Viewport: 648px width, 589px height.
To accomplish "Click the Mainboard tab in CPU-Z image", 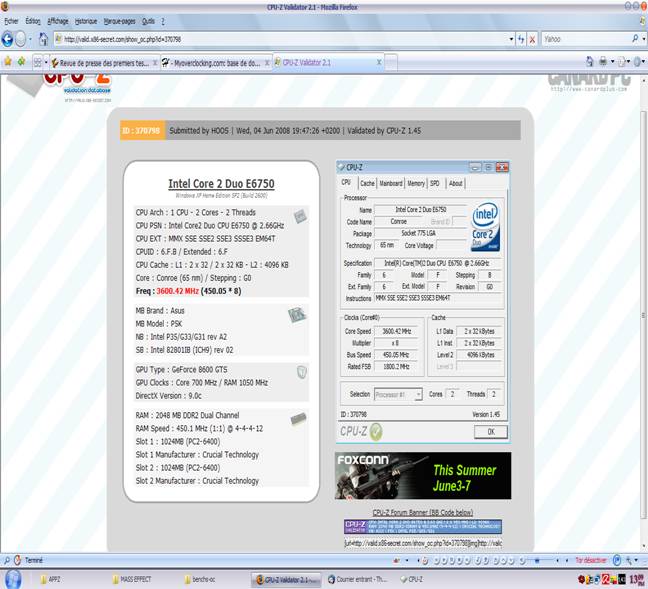I will [x=391, y=183].
